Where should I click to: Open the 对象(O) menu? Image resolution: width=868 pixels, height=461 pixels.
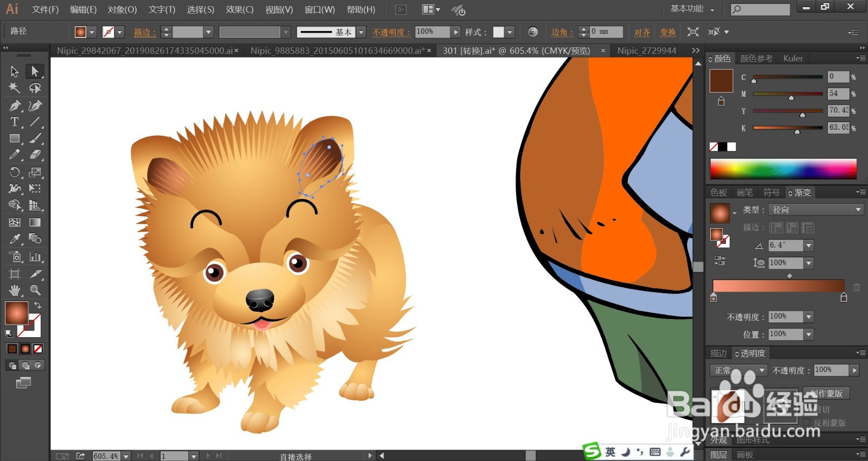tap(122, 9)
